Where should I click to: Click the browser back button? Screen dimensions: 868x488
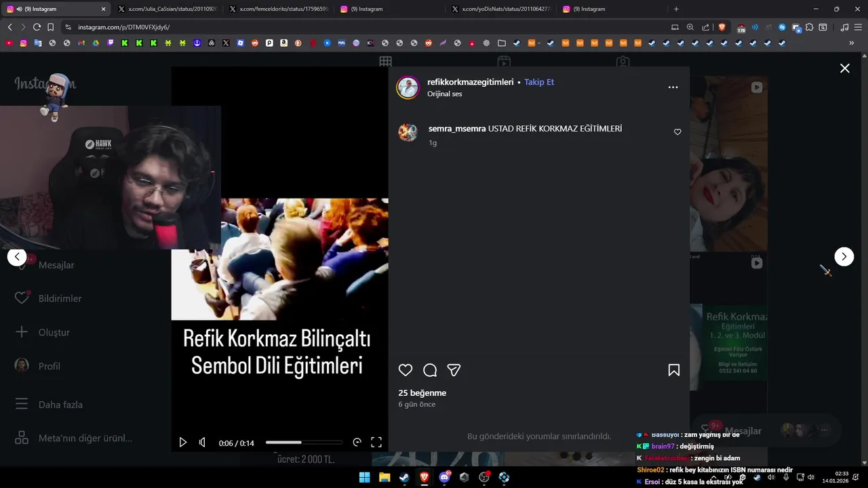click(x=9, y=27)
